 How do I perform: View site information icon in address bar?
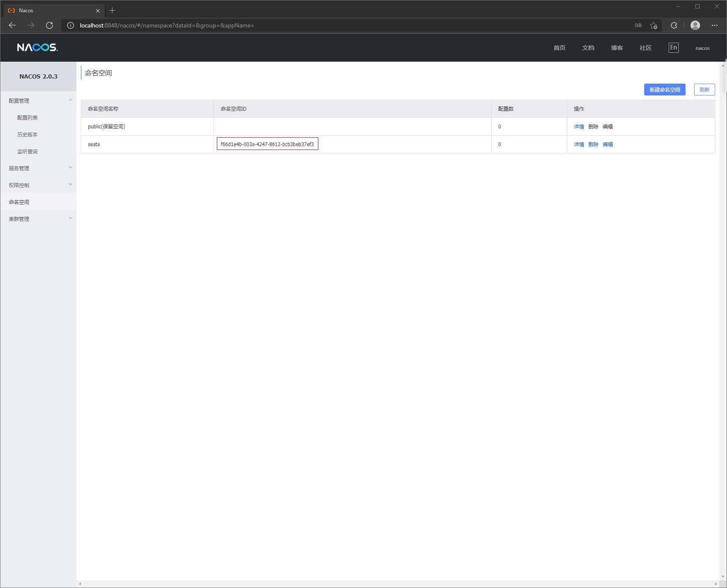(x=71, y=25)
